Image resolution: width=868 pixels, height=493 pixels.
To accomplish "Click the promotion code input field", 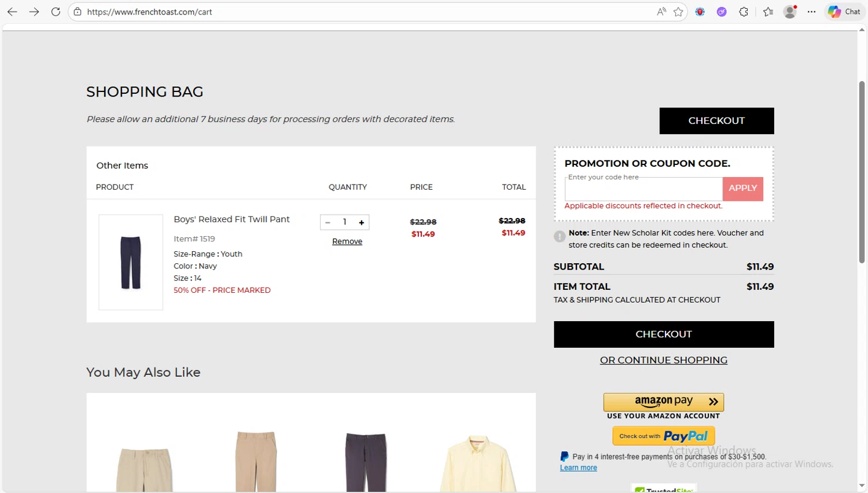I will pos(643,190).
